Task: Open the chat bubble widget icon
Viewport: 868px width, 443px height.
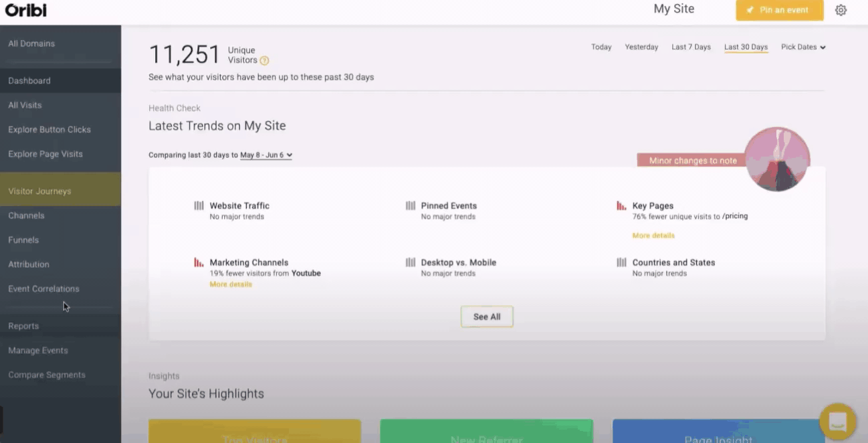Action: 837,421
